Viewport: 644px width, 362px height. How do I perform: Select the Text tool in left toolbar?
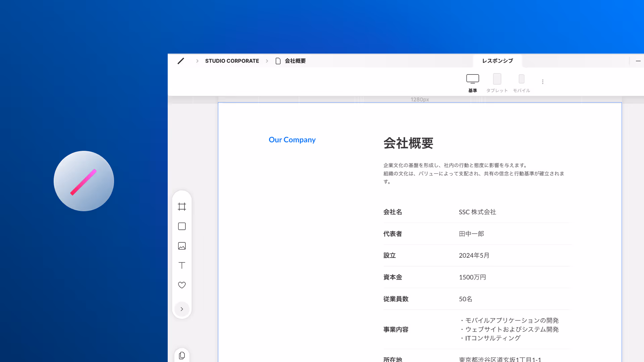(182, 265)
